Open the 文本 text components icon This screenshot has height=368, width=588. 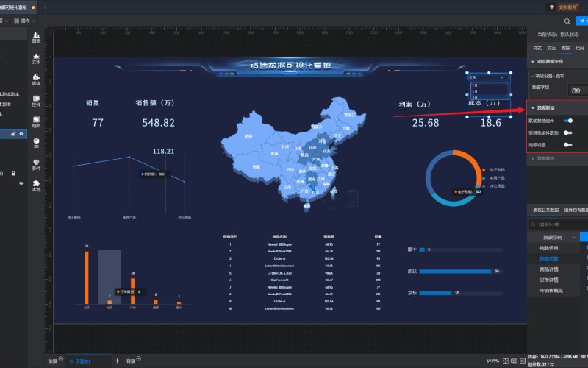pyautogui.click(x=36, y=59)
